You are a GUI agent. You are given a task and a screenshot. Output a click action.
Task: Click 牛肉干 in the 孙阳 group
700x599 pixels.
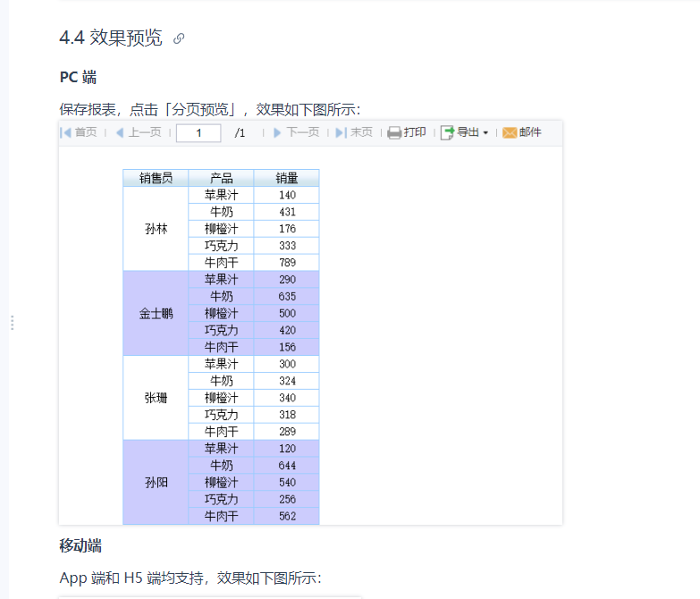pos(221,517)
